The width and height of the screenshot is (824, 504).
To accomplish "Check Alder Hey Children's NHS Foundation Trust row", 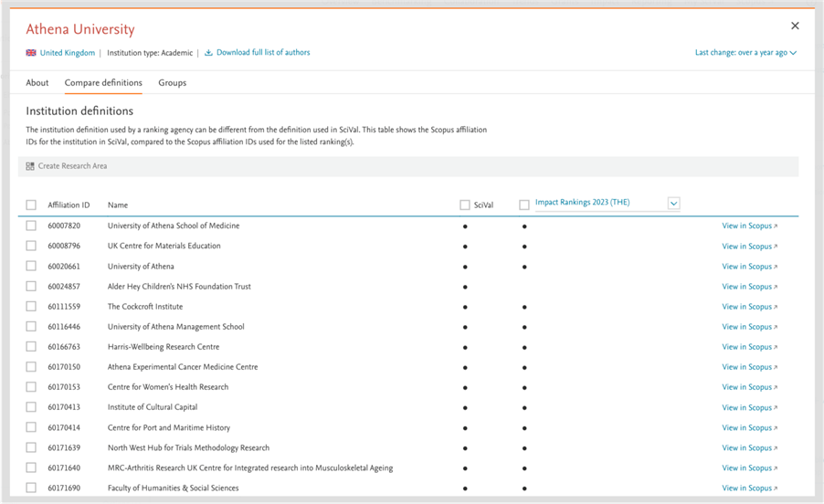I will tap(31, 286).
